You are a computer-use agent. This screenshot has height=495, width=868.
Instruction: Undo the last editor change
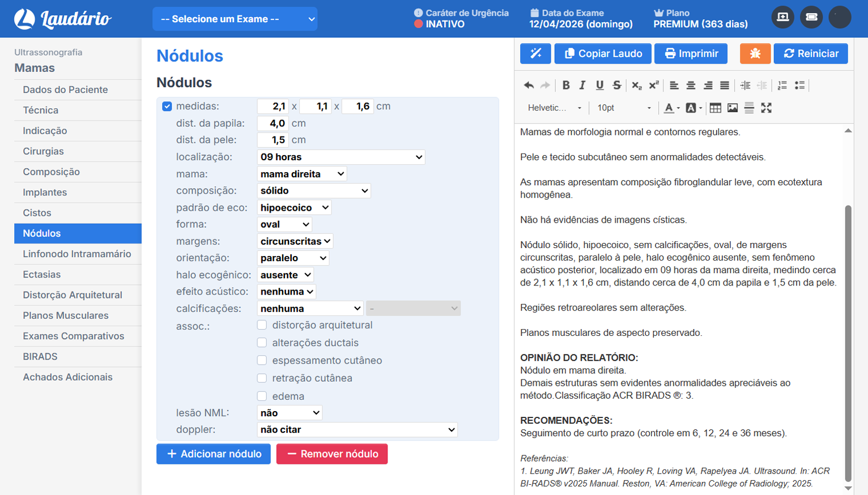click(x=528, y=85)
